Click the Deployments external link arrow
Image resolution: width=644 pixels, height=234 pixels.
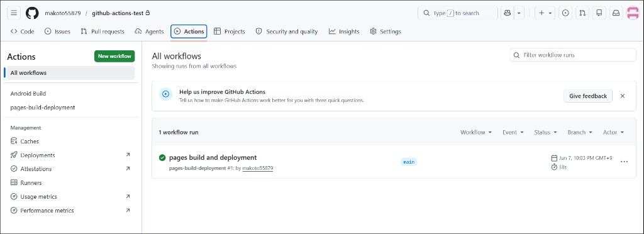click(128, 155)
